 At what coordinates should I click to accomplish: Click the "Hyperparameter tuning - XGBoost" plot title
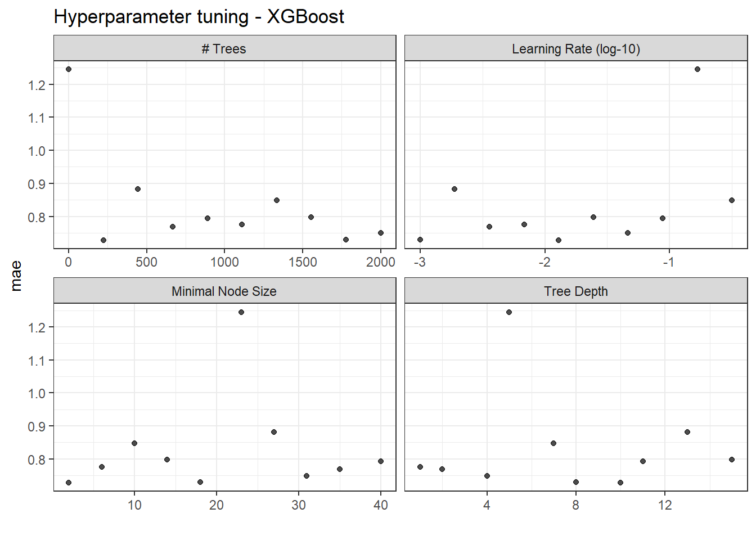(x=199, y=17)
